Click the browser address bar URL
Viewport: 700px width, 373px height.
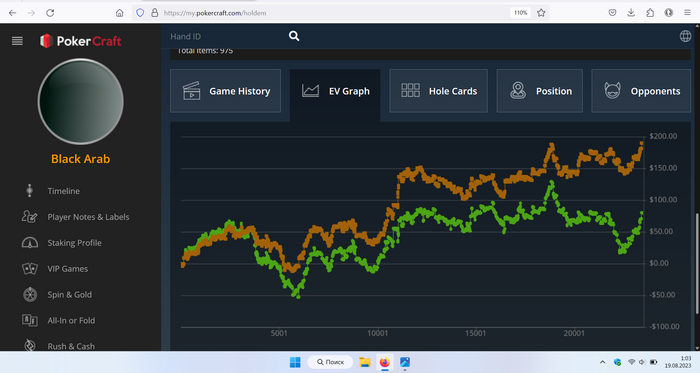(x=215, y=13)
